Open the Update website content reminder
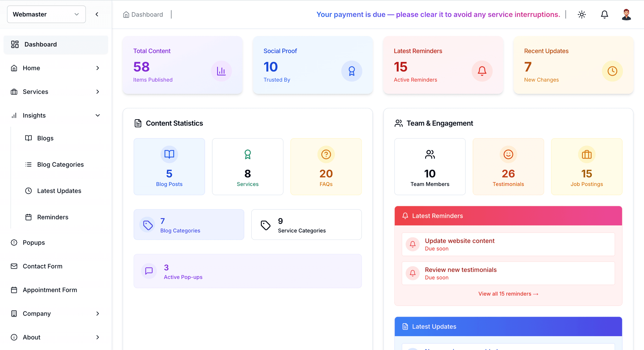The image size is (644, 350). point(508,244)
